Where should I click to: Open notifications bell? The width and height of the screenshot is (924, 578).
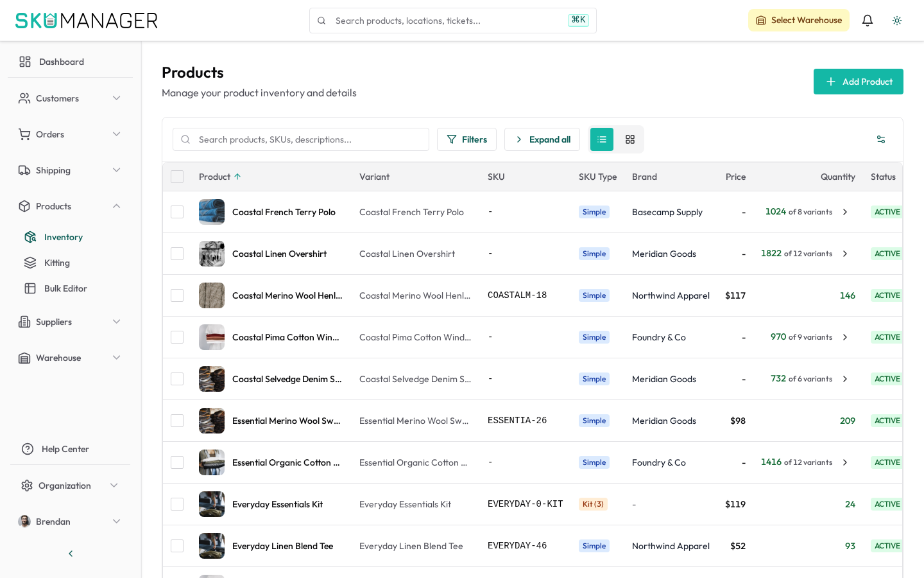point(868,21)
